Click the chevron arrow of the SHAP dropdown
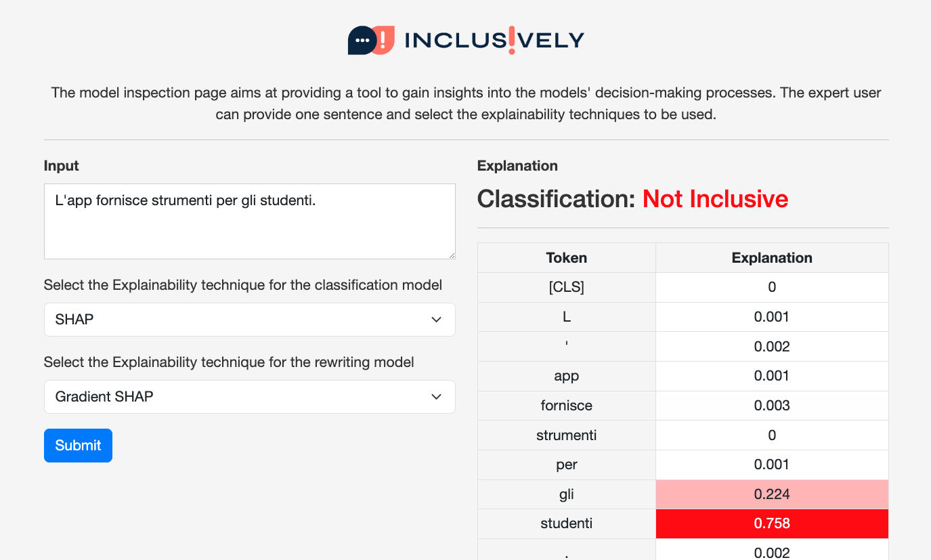Screen dimensions: 931x560 (437, 320)
